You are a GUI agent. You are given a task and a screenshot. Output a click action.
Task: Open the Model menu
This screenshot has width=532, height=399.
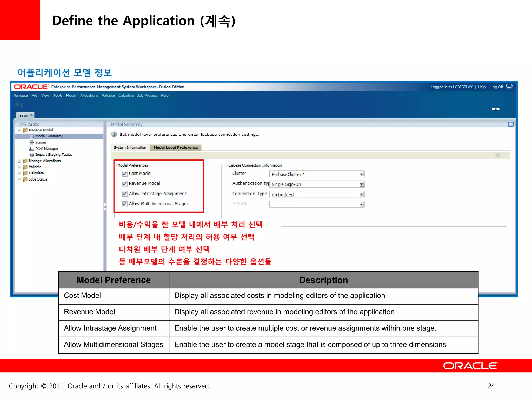tap(71, 95)
